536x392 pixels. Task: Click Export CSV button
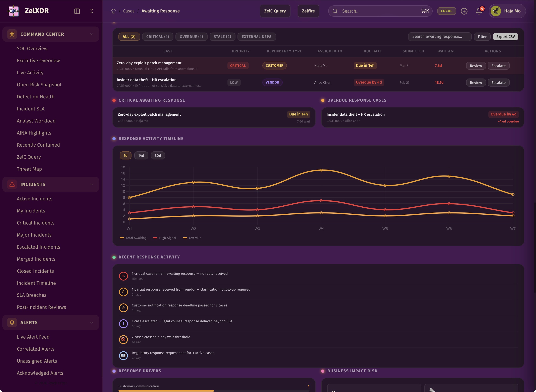(x=505, y=37)
